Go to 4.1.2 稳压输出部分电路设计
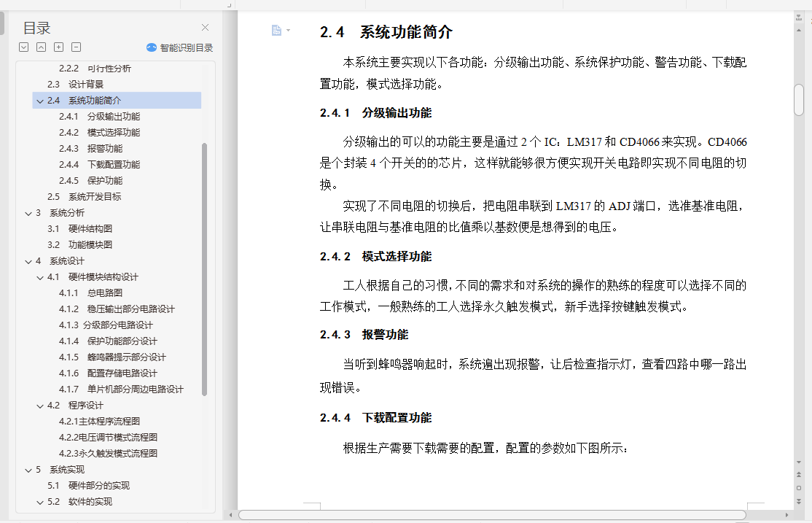The image size is (812, 523). click(117, 309)
